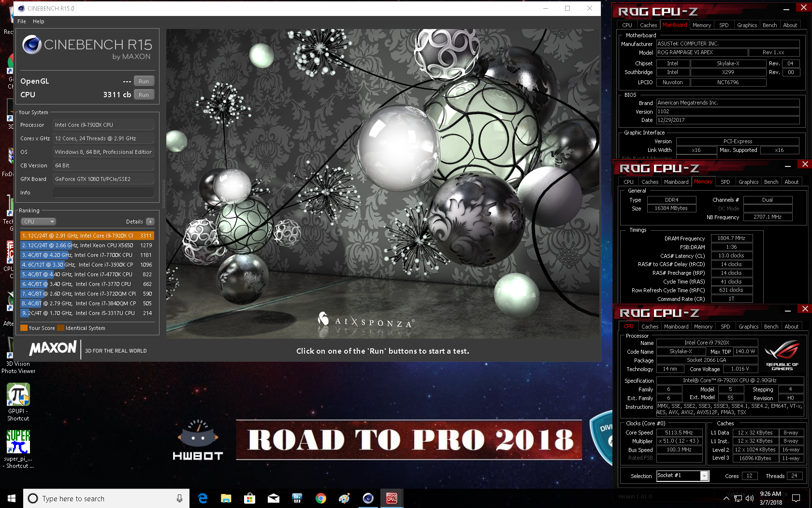The height and width of the screenshot is (508, 812).
Task: Open File Explorer from taskbar
Action: pyautogui.click(x=226, y=498)
